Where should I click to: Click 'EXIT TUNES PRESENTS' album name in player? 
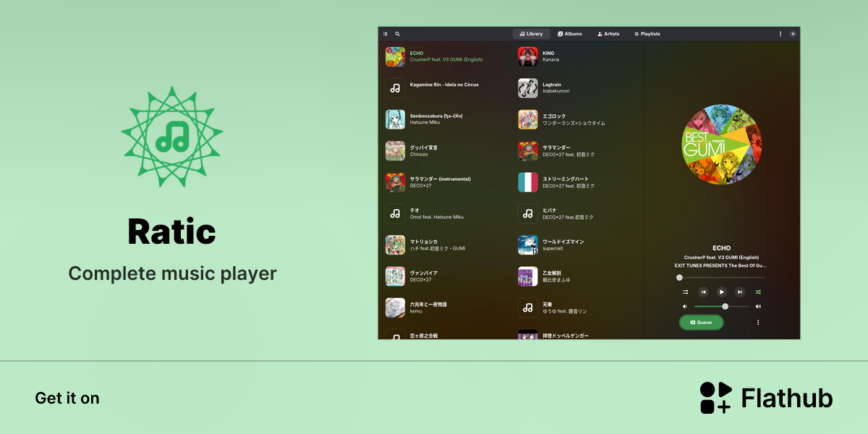(x=721, y=265)
